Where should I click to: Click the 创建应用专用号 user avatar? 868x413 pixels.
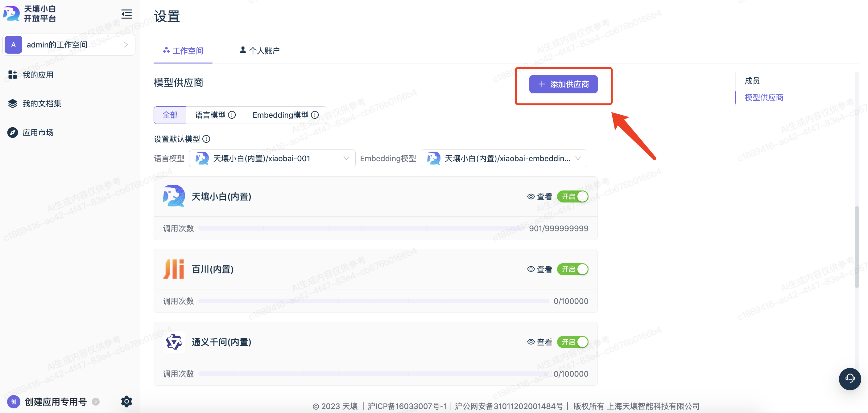14,402
